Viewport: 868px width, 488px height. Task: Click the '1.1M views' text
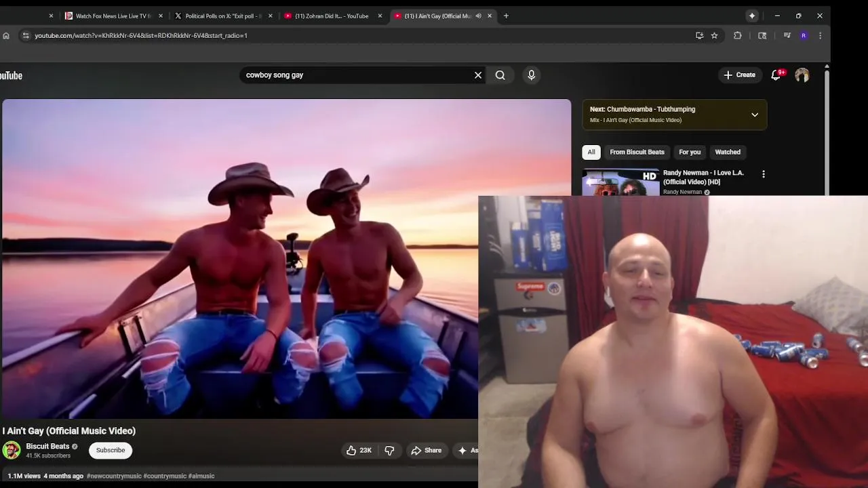(x=24, y=476)
